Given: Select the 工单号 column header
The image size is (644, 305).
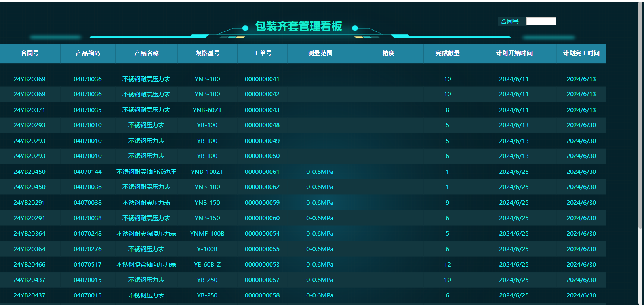Looking at the screenshot, I should coord(262,53).
